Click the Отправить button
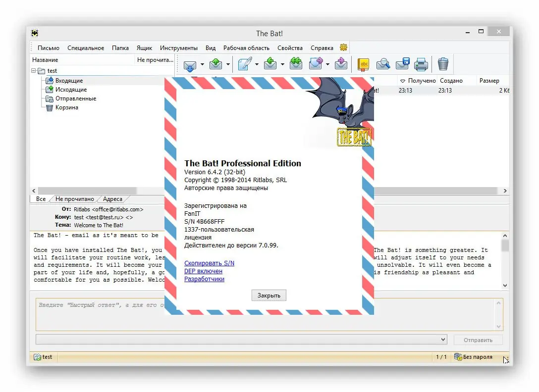The width and height of the screenshot is (539, 392). click(478, 340)
